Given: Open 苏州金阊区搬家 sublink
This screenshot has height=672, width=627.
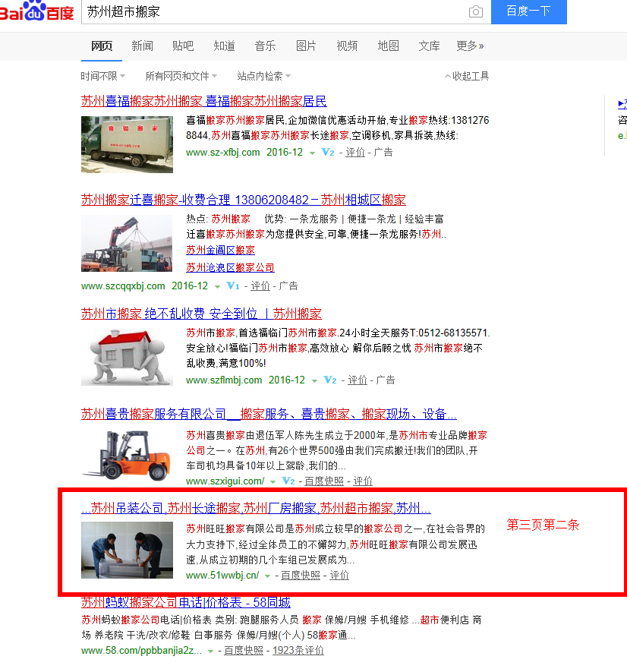Looking at the screenshot, I should tap(221, 251).
